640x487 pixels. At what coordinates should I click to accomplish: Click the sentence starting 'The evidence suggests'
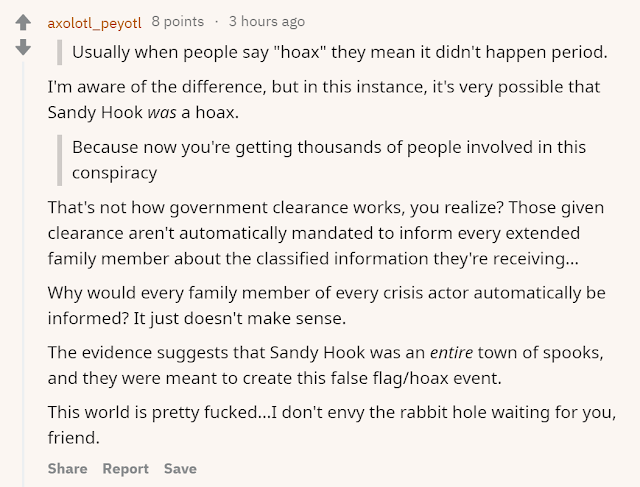(x=325, y=365)
